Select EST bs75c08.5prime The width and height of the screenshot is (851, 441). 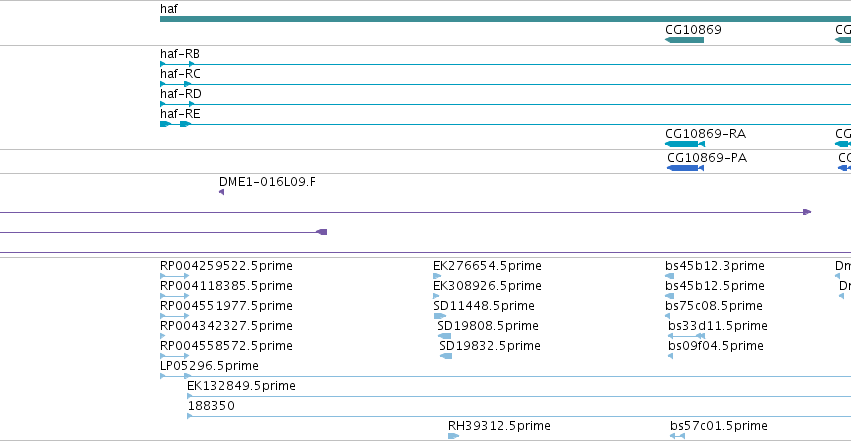pyautogui.click(x=714, y=306)
